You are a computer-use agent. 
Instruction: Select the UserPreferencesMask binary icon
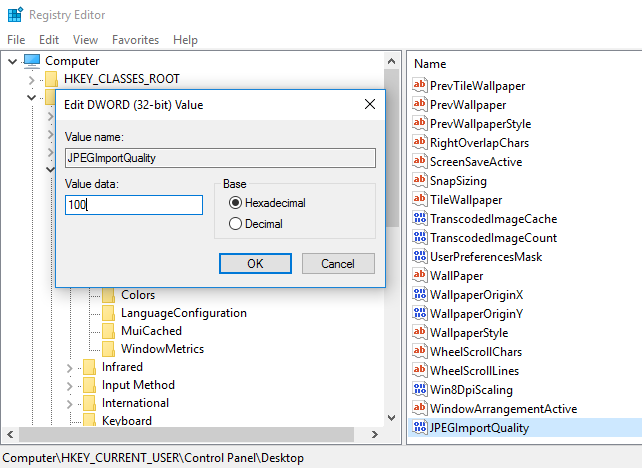point(420,256)
